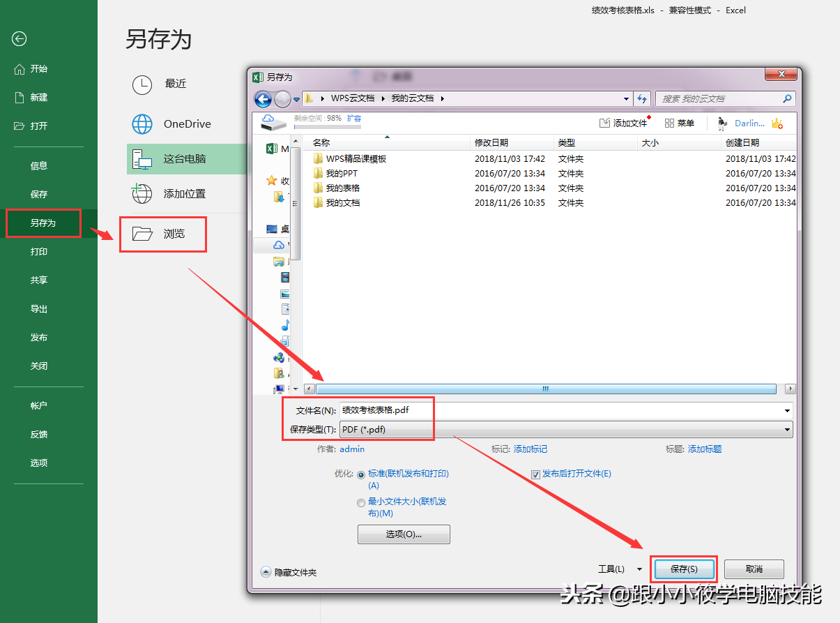Collapse folders with 隐藏文件夹

click(289, 572)
